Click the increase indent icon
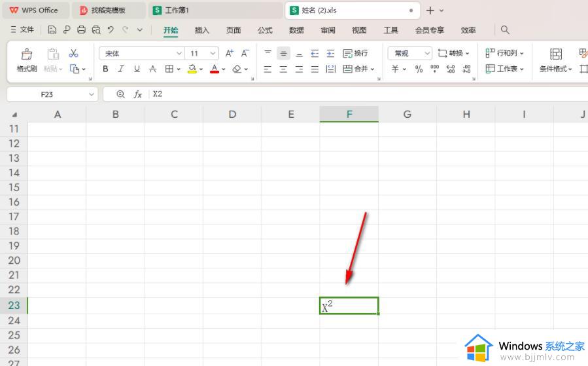 [330, 54]
